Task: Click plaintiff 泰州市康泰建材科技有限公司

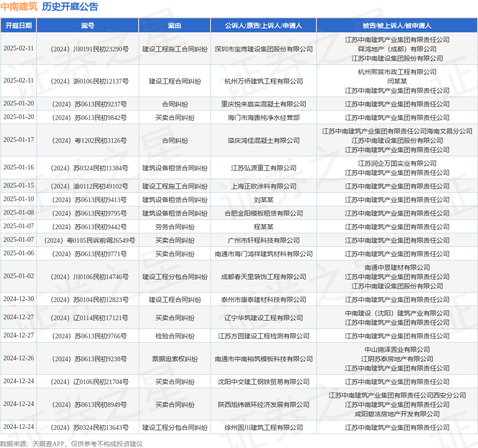Action: (x=264, y=300)
